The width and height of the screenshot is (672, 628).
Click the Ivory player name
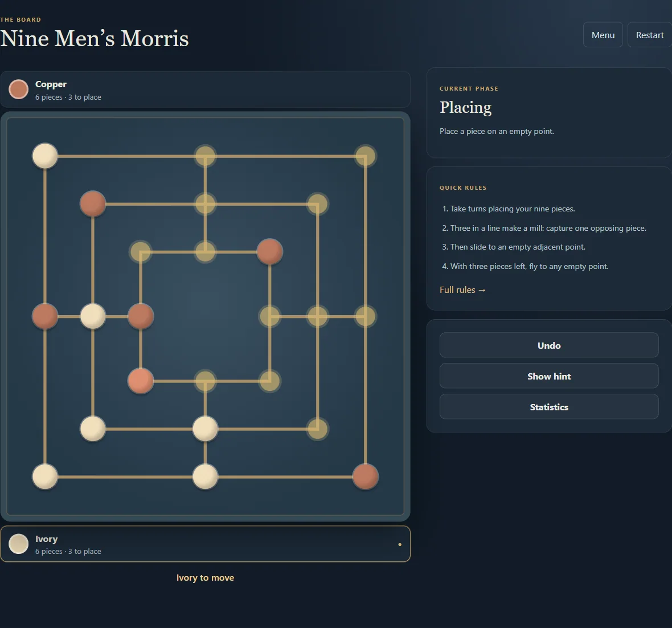tap(46, 539)
